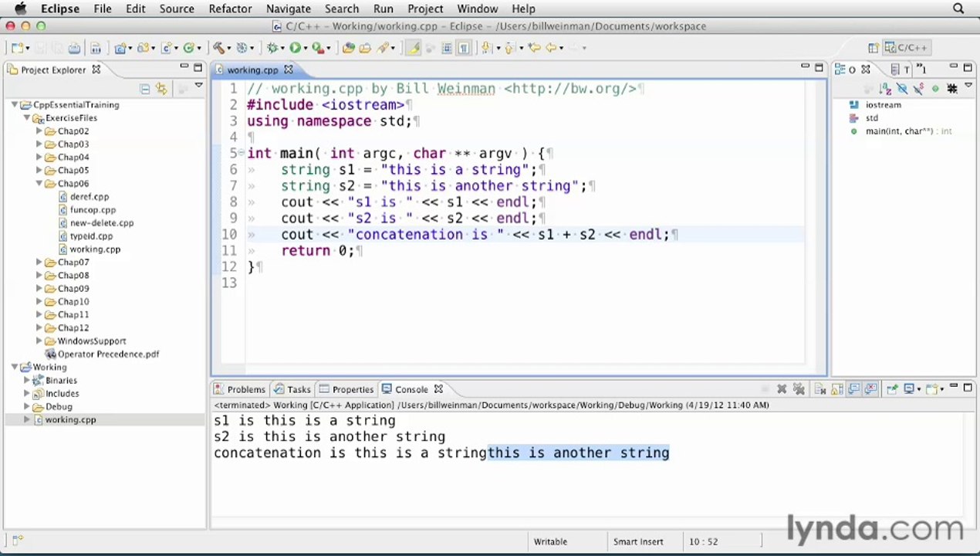Toggle Show Whitespace Characters pilcrow button
The width and height of the screenshot is (980, 556).
click(463, 48)
